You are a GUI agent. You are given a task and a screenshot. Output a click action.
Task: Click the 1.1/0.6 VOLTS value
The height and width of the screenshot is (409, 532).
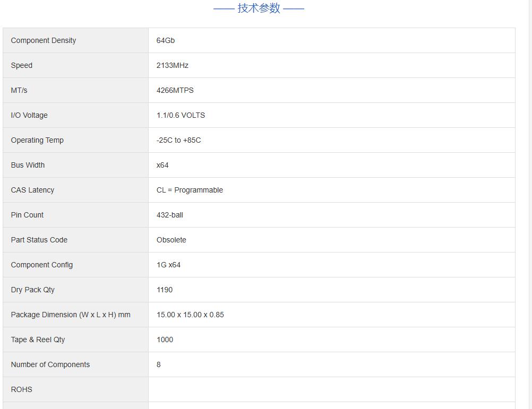pos(181,115)
